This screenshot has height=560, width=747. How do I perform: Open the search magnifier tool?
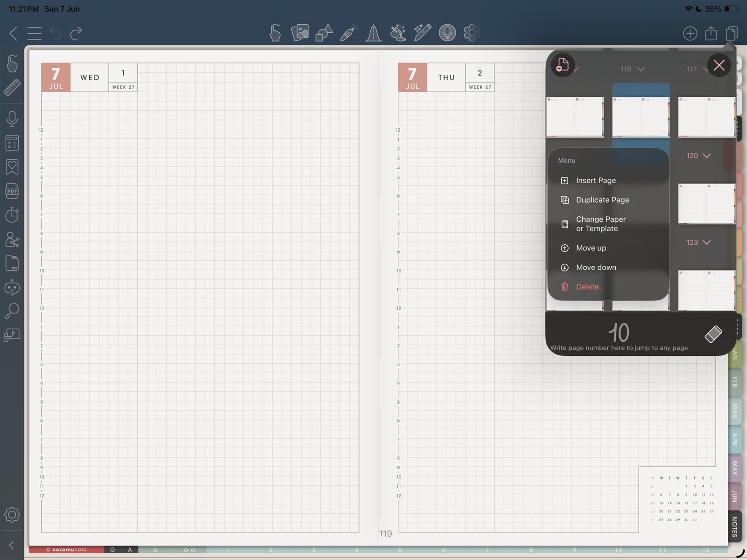(x=12, y=311)
